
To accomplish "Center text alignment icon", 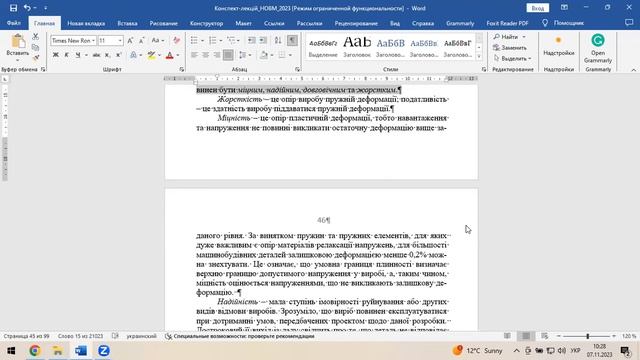I will point(206,55).
